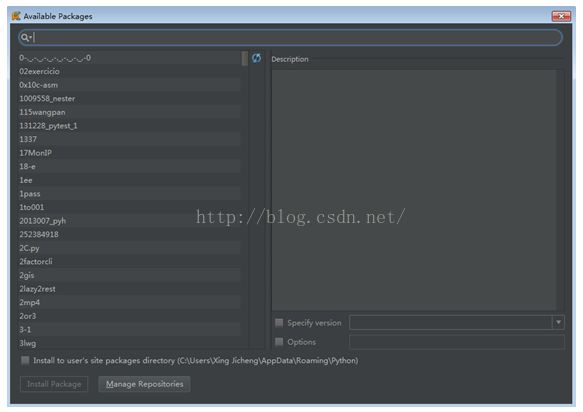The image size is (583, 412).
Task: Select the 0x10c-asm package
Action: pos(129,85)
